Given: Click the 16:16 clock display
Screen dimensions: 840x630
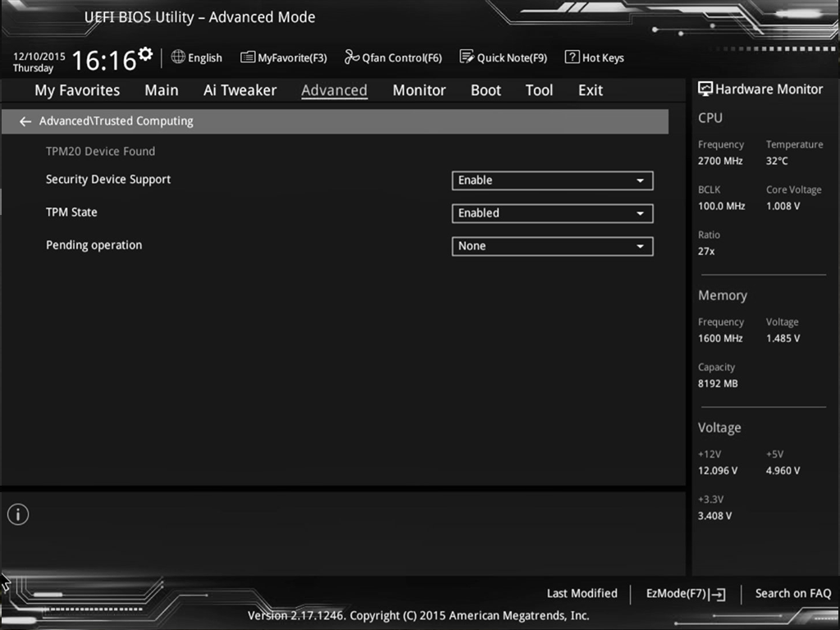Looking at the screenshot, I should coord(104,61).
